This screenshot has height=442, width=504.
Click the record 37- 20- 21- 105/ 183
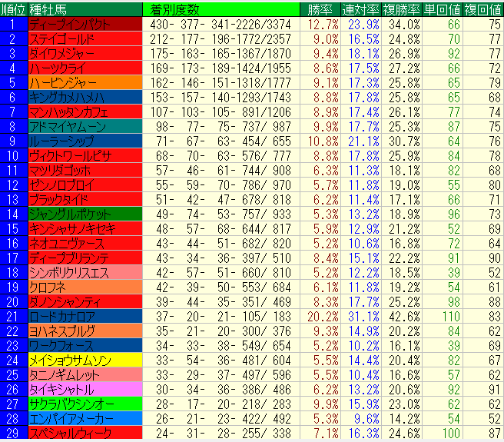[223, 317]
